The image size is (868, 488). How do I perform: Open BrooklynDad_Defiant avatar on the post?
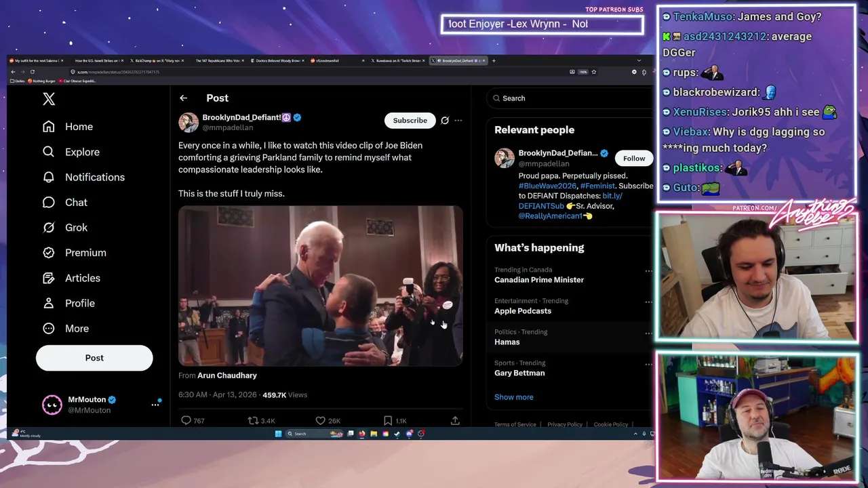pos(189,122)
